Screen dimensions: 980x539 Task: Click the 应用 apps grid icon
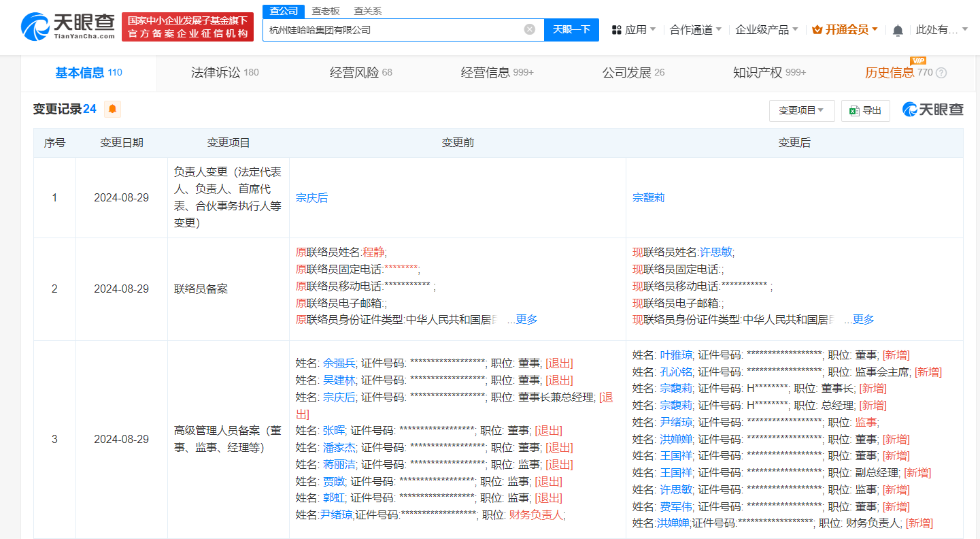tap(616, 30)
